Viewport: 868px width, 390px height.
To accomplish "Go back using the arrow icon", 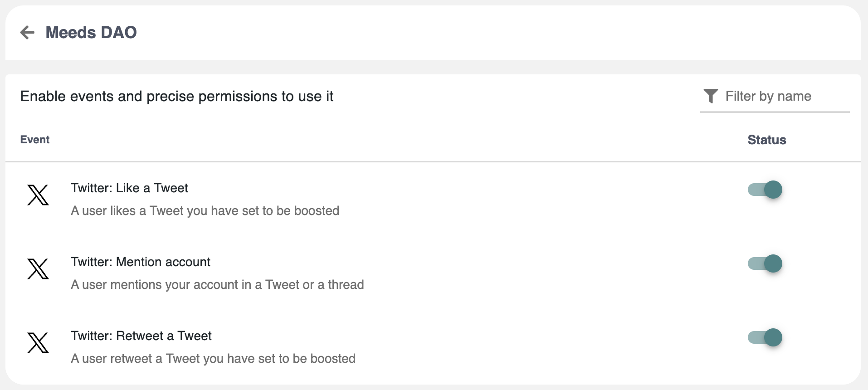I will pos(28,33).
